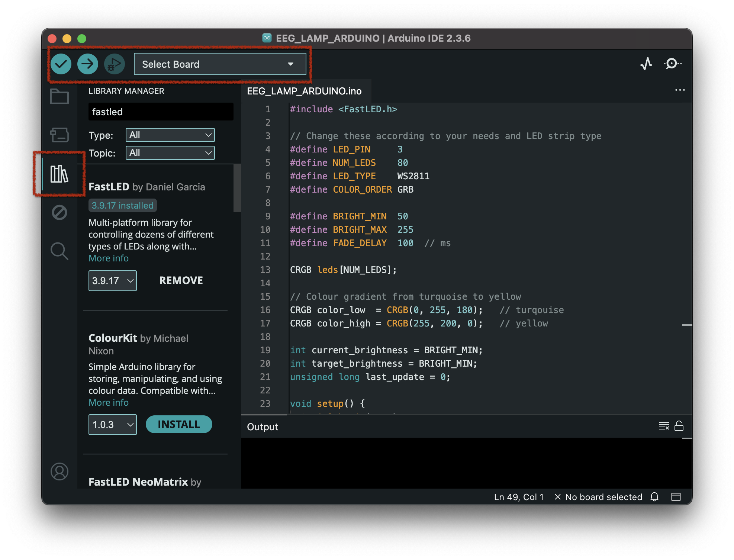Toggle bottom panel icon in status bar

[676, 497]
